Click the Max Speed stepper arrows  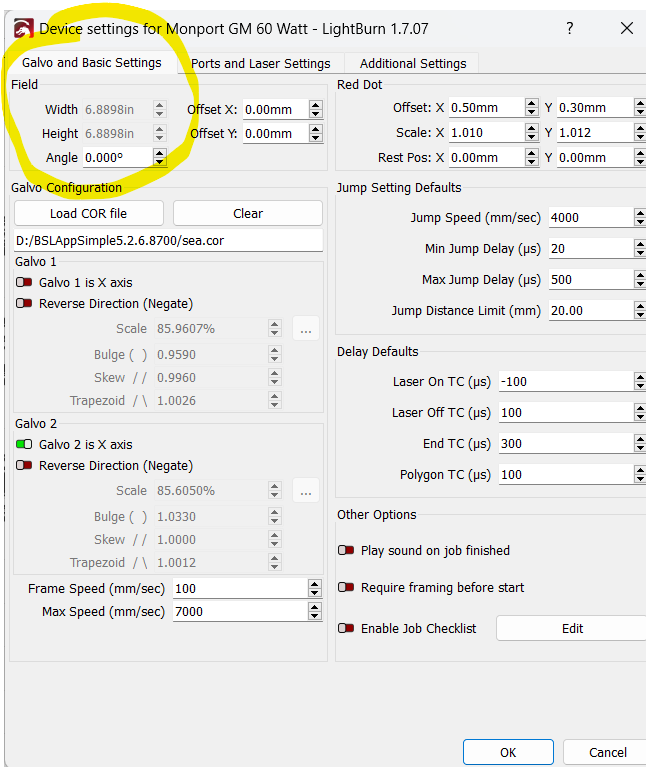tap(315, 611)
